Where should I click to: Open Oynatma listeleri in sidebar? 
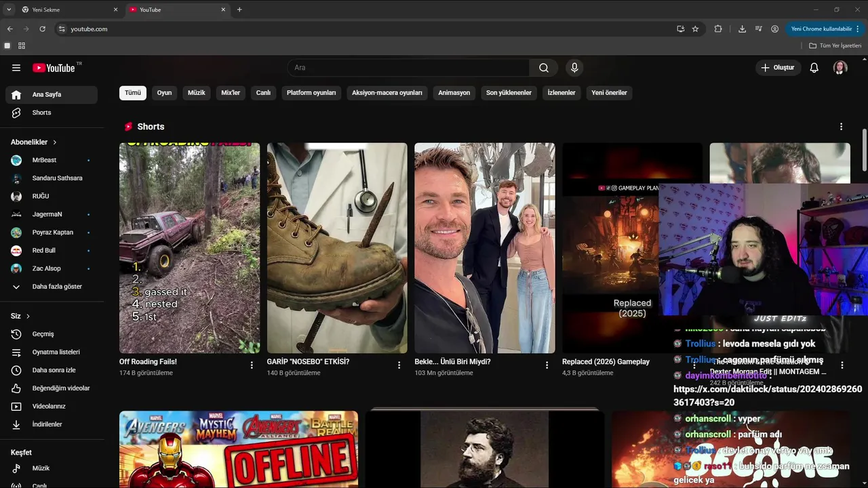pos(52,352)
